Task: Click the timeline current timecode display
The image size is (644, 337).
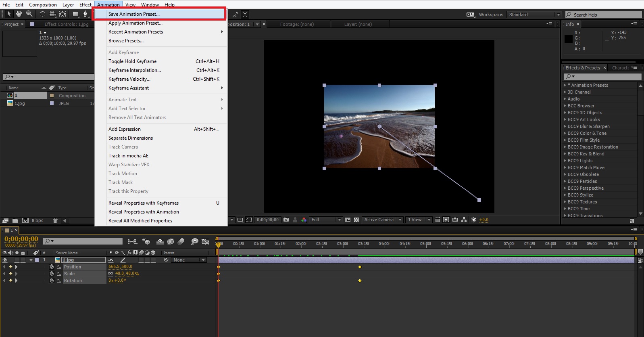Action: pyautogui.click(x=21, y=239)
